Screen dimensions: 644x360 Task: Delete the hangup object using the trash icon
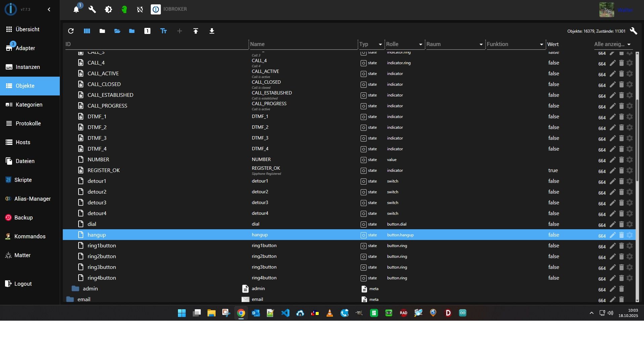pyautogui.click(x=622, y=235)
